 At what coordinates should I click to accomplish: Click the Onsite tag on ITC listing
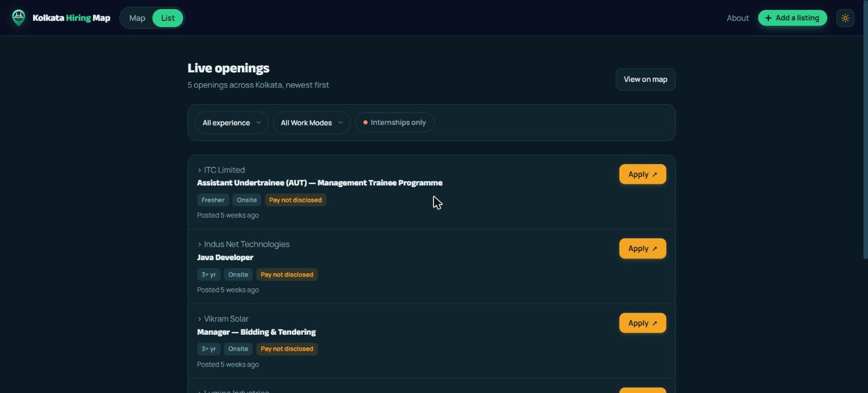coord(247,200)
